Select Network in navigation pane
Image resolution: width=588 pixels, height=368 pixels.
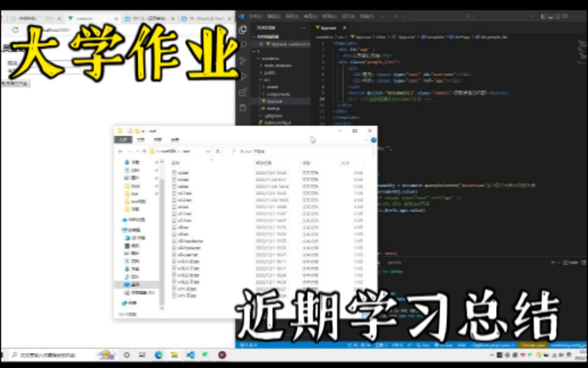[129, 303]
